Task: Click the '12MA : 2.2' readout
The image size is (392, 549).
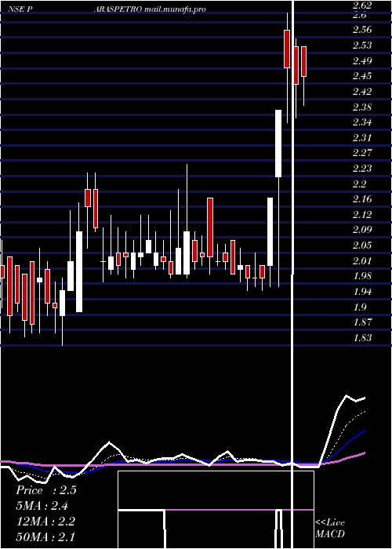Action: point(45,522)
